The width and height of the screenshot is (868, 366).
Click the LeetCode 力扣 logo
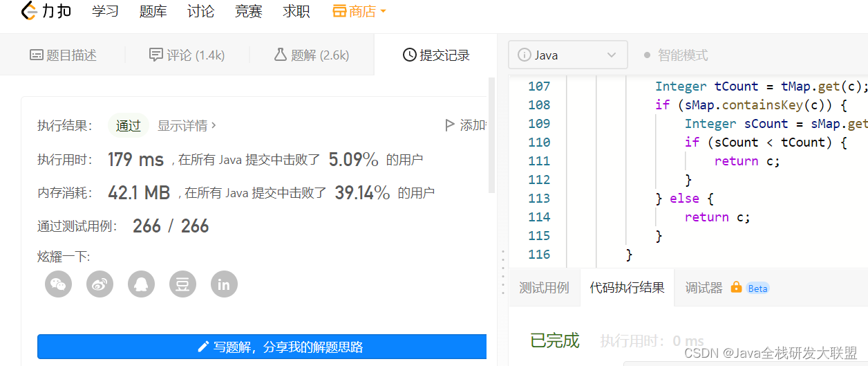46,12
